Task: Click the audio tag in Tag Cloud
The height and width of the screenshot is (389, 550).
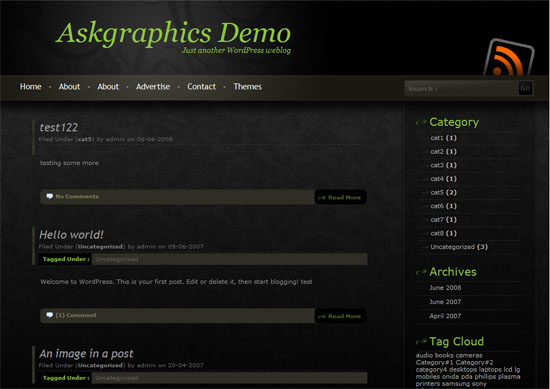Action: (424, 355)
